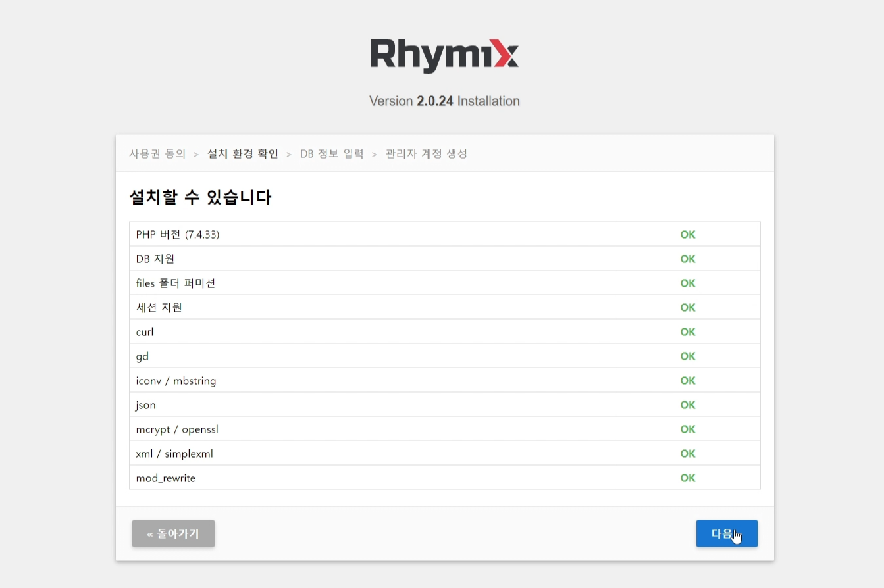Click the iconv / mbstring row label
The image size is (884, 588).
176,381
